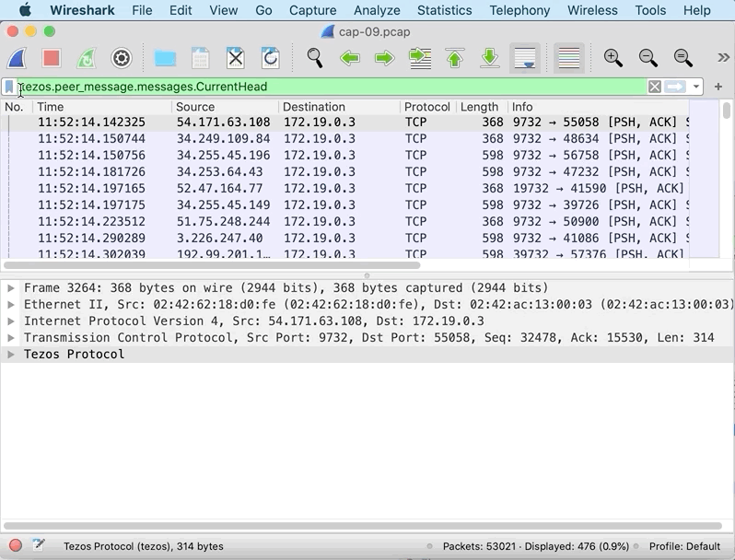The width and height of the screenshot is (735, 560).
Task: Click the packet list horizontal scrollbar
Action: coord(212,264)
